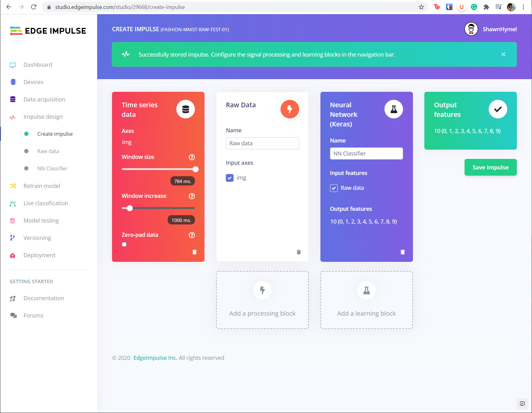Remove the Neural Network block via trash icon
Screen dimensions: 532x413
[402, 252]
